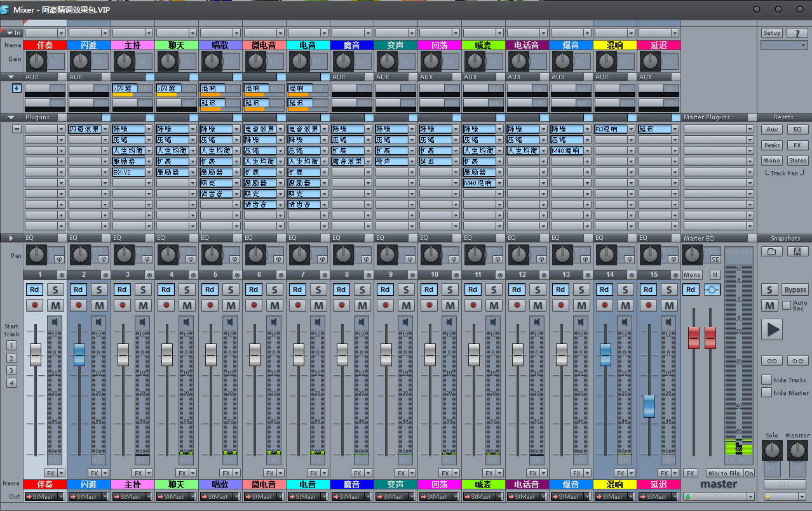Collapse the Plug-ins section triangle
The height and width of the screenshot is (511, 812).
11,117
